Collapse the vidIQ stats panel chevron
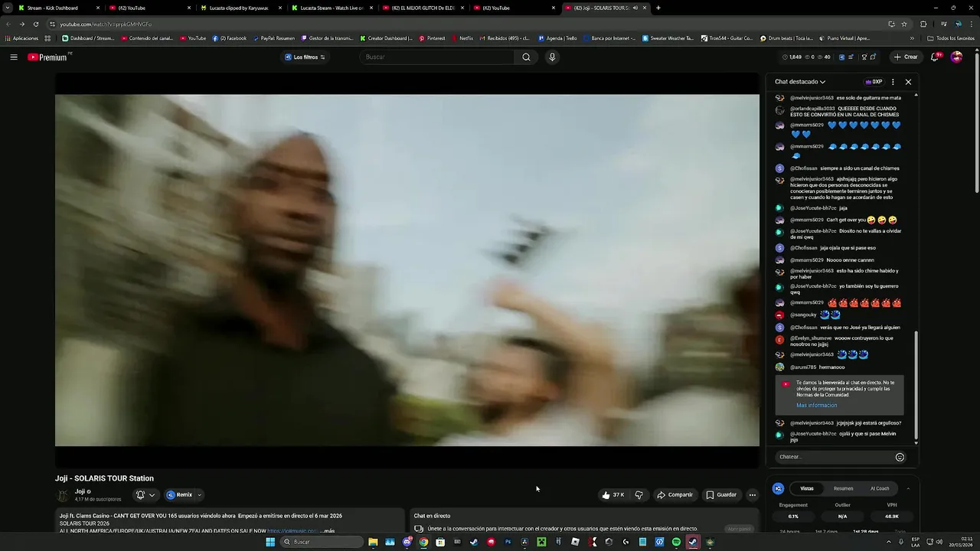Viewport: 980px width, 551px height. (908, 488)
